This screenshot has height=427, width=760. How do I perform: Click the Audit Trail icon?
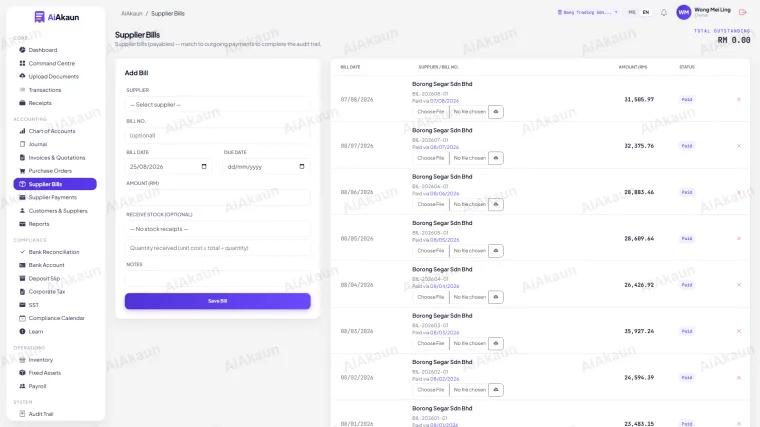pos(22,414)
